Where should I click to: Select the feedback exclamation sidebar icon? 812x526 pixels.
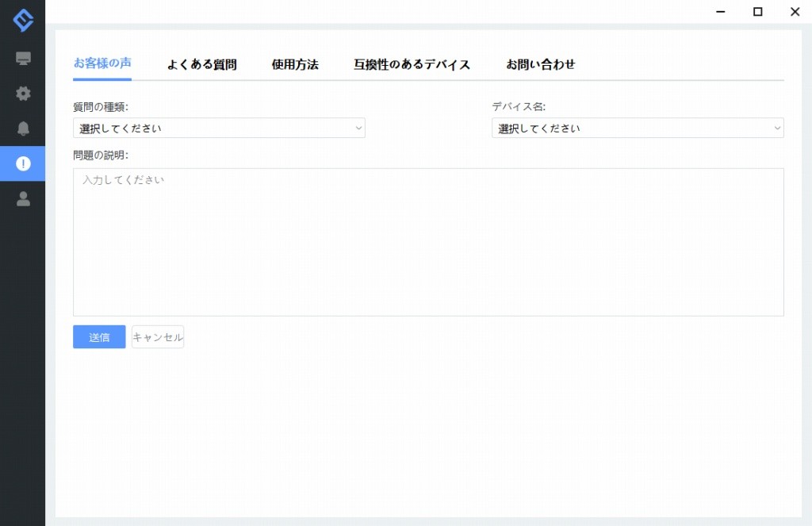(23, 163)
